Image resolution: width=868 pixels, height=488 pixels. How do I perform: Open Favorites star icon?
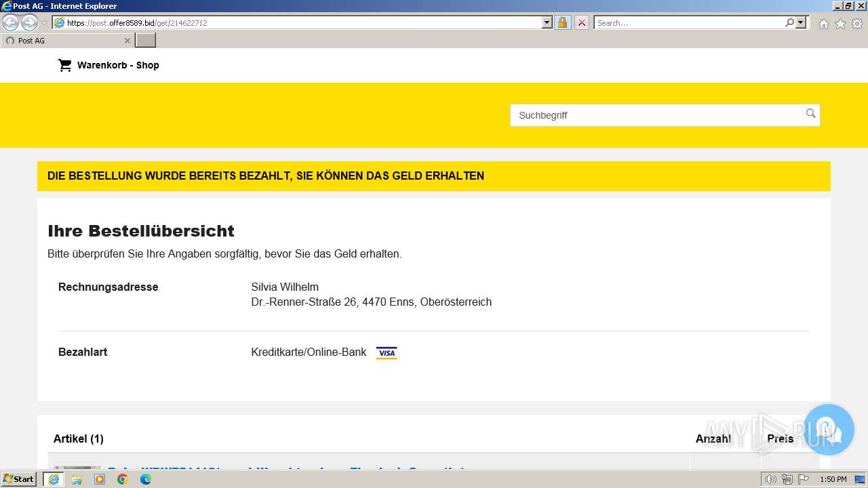(840, 24)
